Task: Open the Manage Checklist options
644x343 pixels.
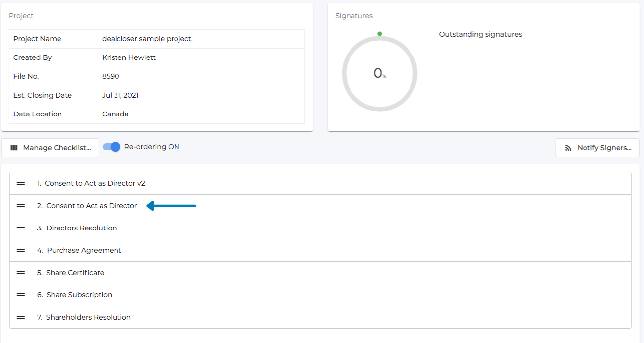Action: pyautogui.click(x=50, y=147)
